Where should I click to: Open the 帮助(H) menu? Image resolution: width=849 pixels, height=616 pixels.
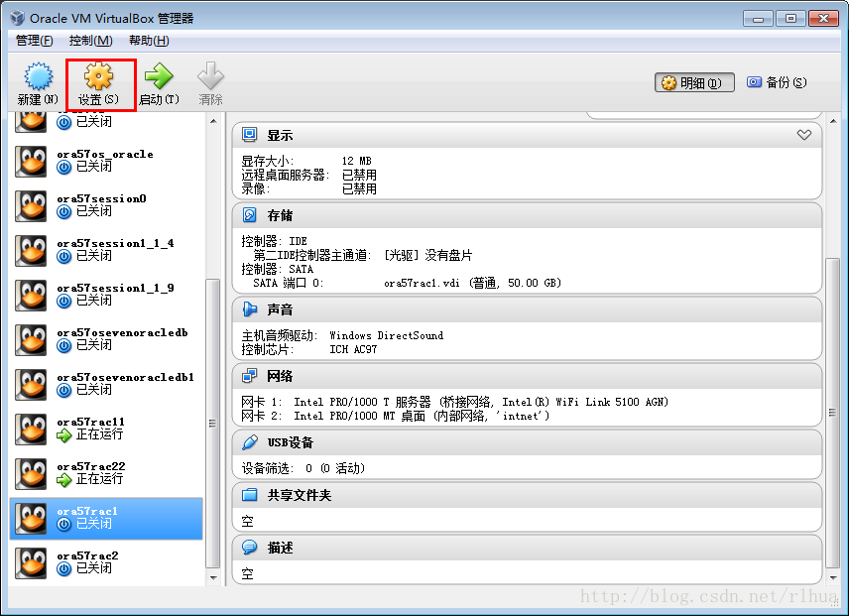pos(149,41)
